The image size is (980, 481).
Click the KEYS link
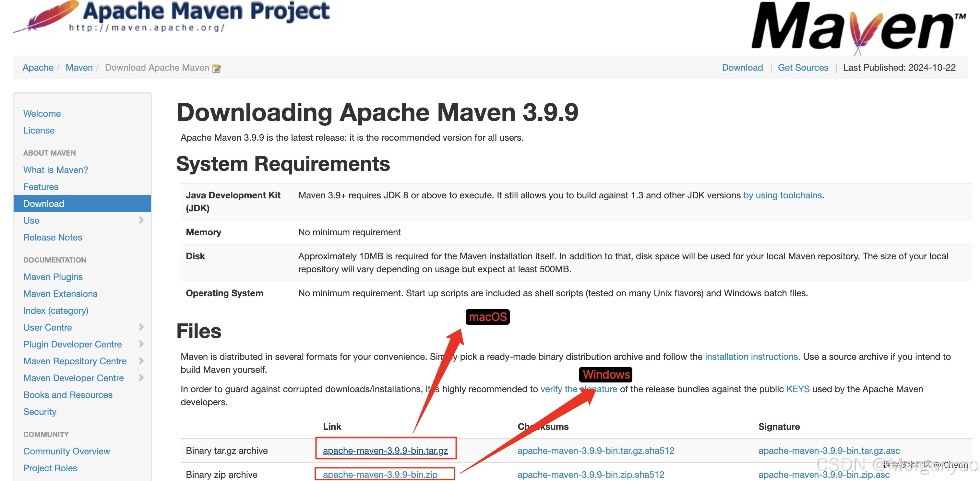click(797, 389)
